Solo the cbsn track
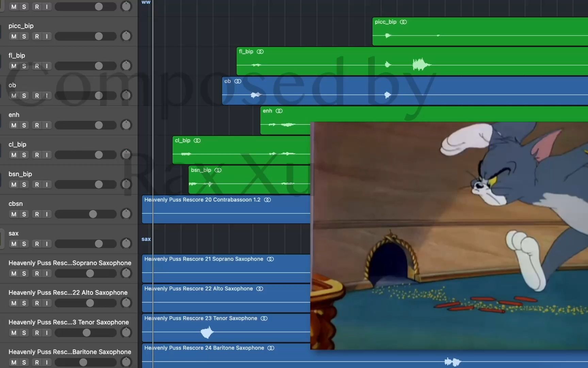This screenshot has width=588, height=368. tap(24, 214)
